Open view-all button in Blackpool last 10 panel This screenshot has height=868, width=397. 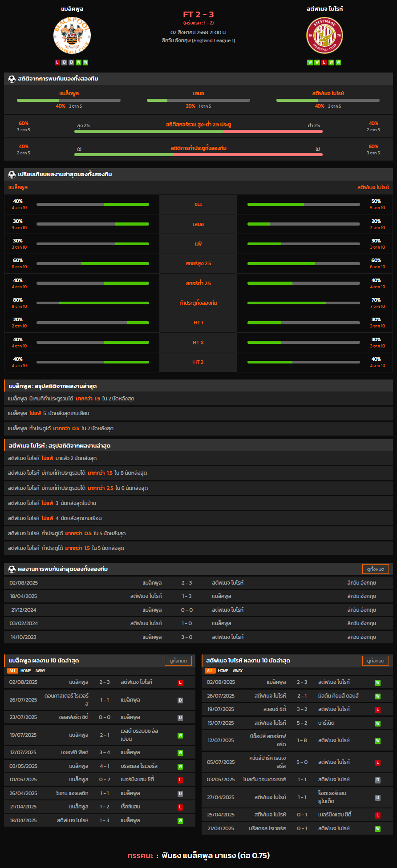(x=178, y=661)
